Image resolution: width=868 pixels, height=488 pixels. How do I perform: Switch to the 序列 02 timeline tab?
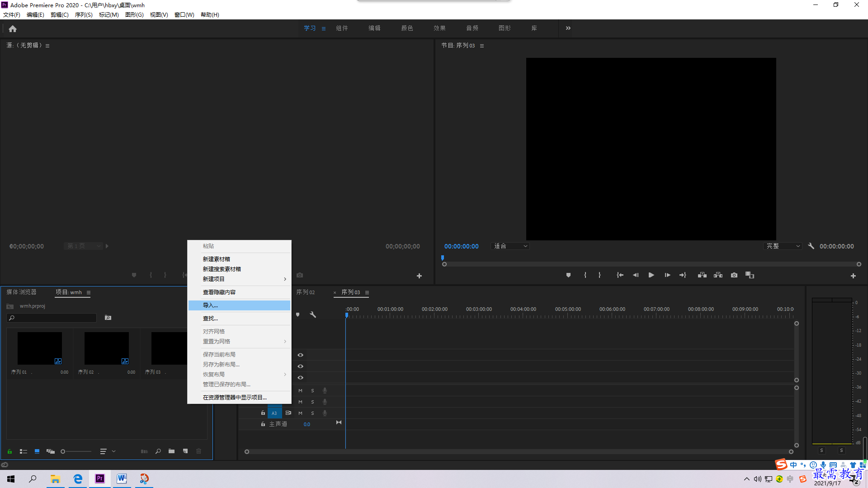306,292
